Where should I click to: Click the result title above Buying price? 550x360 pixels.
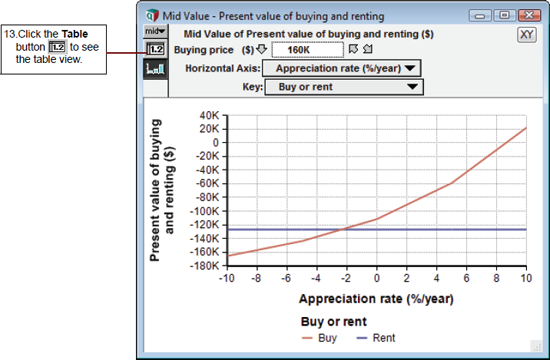[x=308, y=34]
